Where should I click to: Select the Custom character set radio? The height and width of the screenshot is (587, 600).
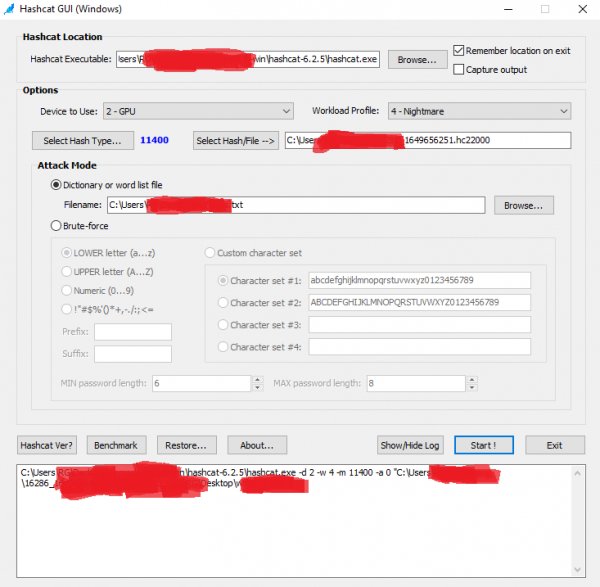(210, 253)
